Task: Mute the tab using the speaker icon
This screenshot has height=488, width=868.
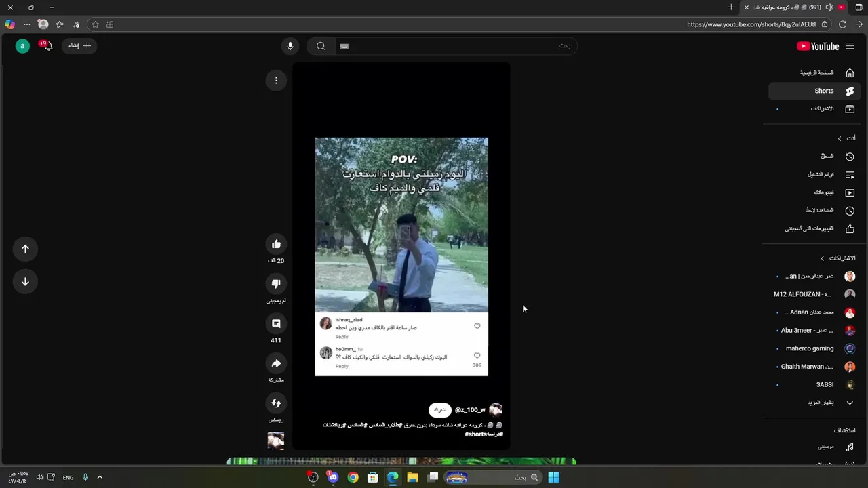Action: [829, 7]
